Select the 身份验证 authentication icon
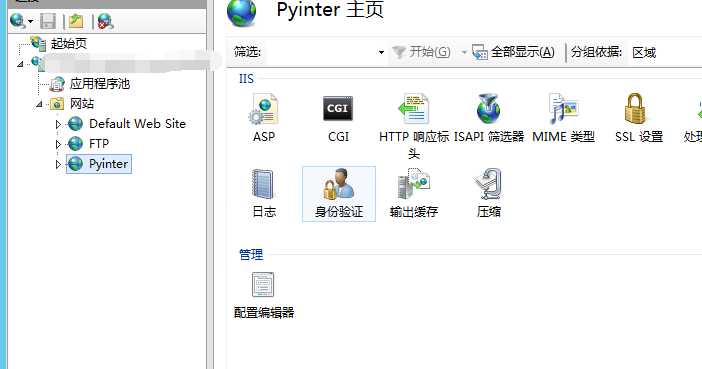 (x=339, y=184)
